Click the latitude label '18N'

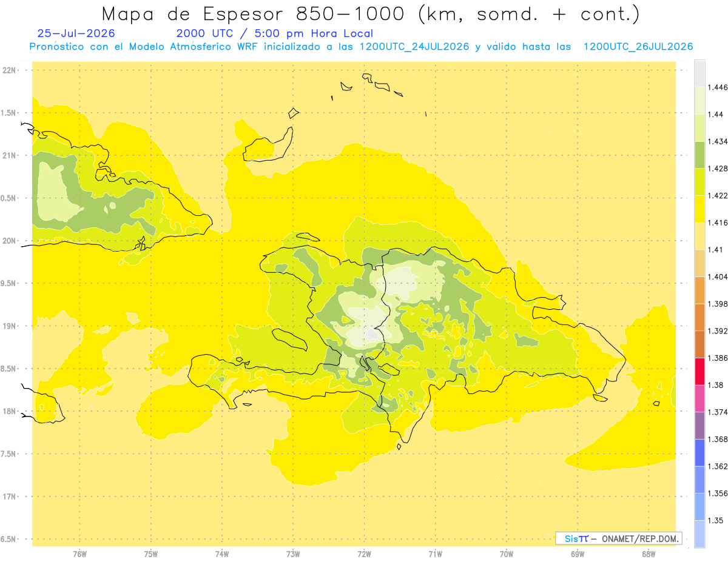pos(10,411)
